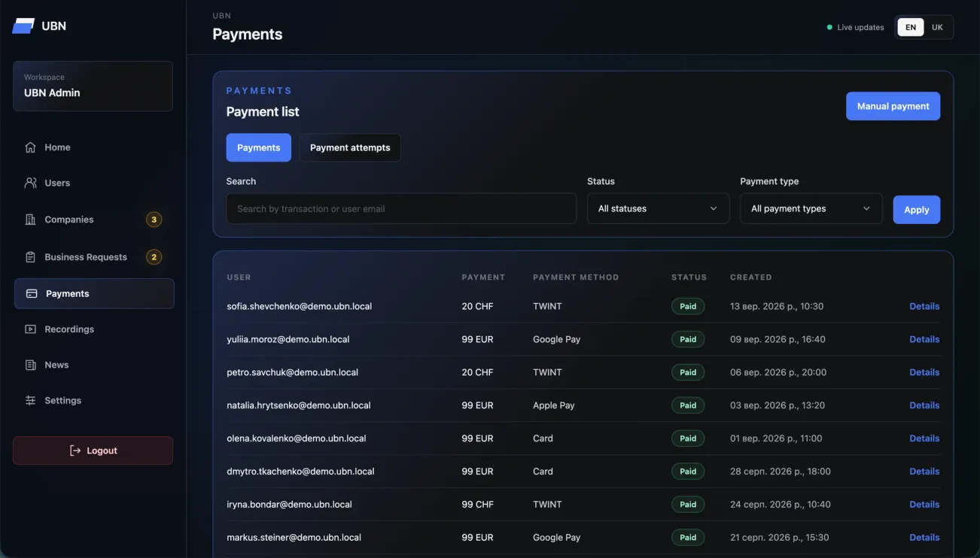The height and width of the screenshot is (558, 980).
Task: View Details for markus.steiner payment
Action: 924,538
